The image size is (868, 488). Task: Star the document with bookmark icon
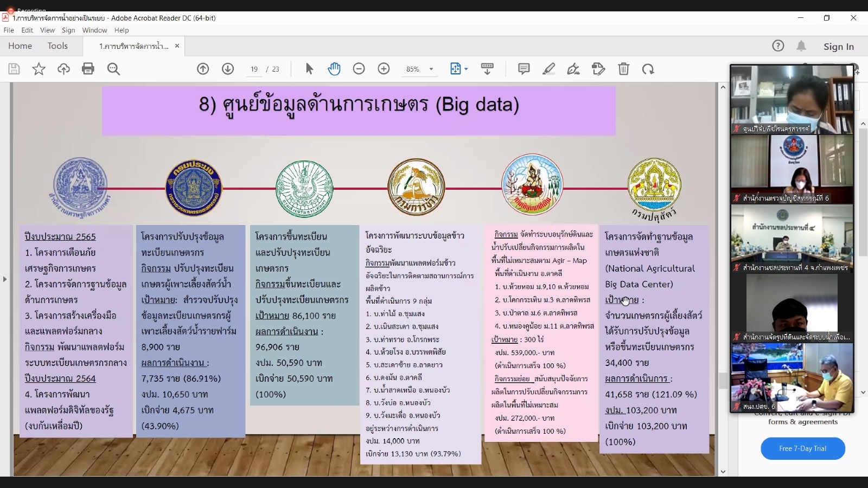(x=39, y=69)
